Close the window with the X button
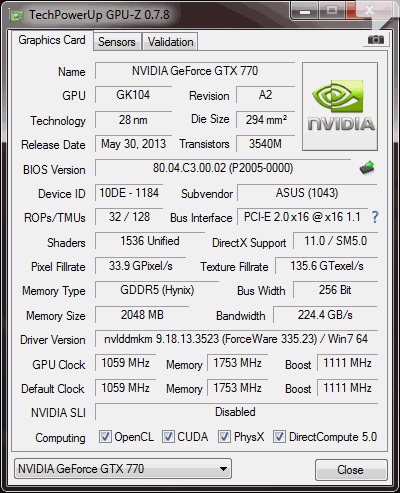 pos(368,11)
